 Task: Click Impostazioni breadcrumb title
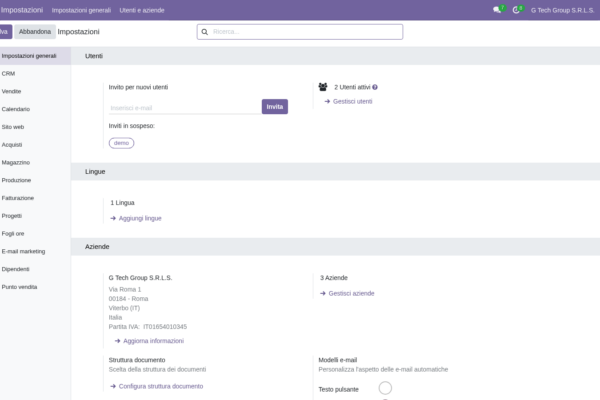[x=78, y=32]
